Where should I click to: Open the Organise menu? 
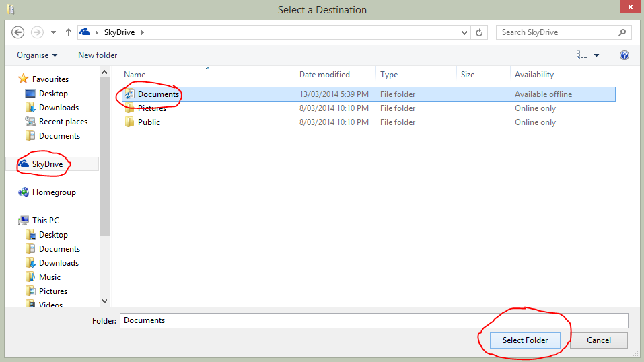(37, 55)
